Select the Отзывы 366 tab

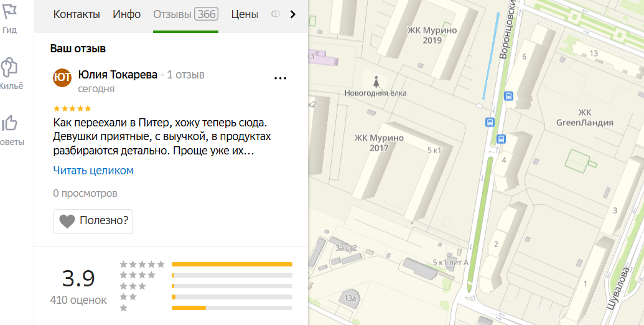pyautogui.click(x=185, y=14)
